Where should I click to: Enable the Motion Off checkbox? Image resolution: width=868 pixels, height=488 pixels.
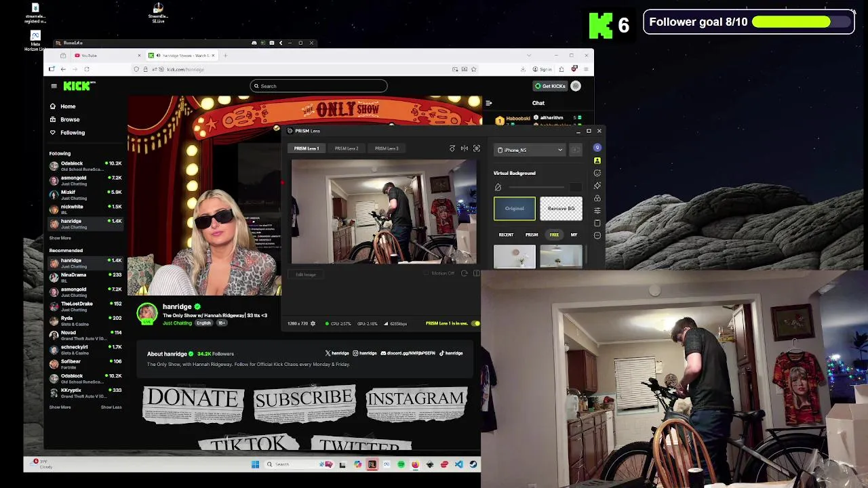coord(427,274)
